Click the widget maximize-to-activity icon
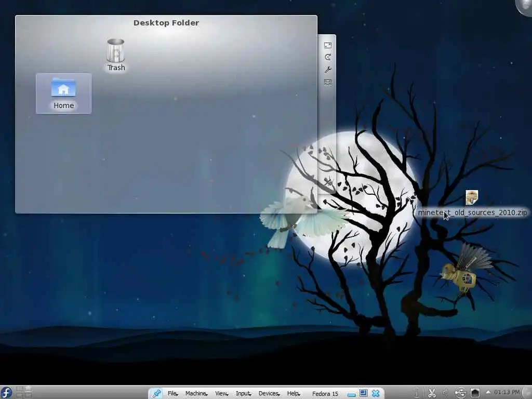This screenshot has width=532, height=399. pos(328,82)
